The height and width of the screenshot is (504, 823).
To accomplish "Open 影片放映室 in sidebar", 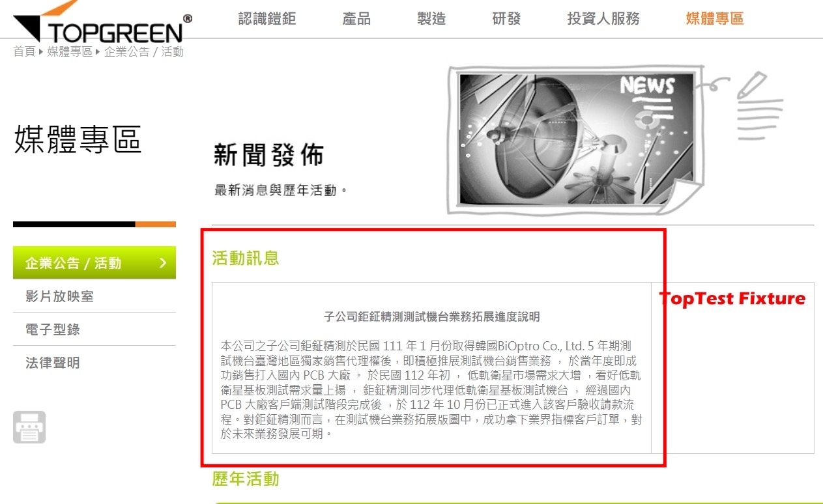I will pyautogui.click(x=94, y=296).
